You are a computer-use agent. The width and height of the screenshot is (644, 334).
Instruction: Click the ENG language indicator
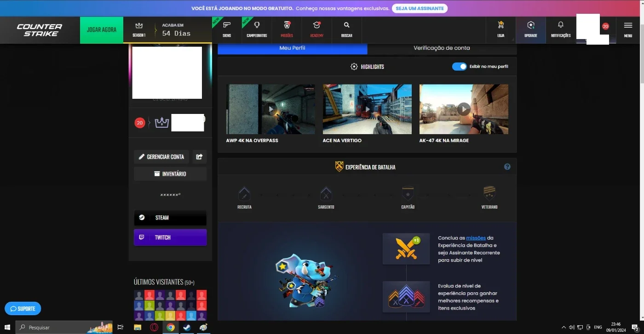598,327
